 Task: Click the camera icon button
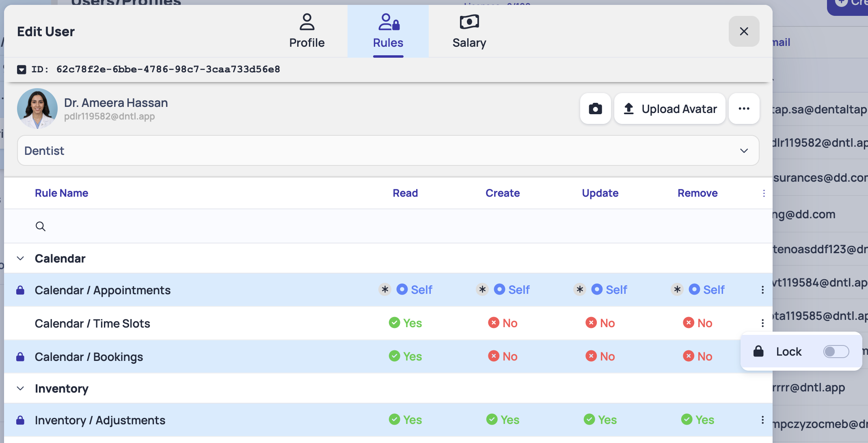595,109
